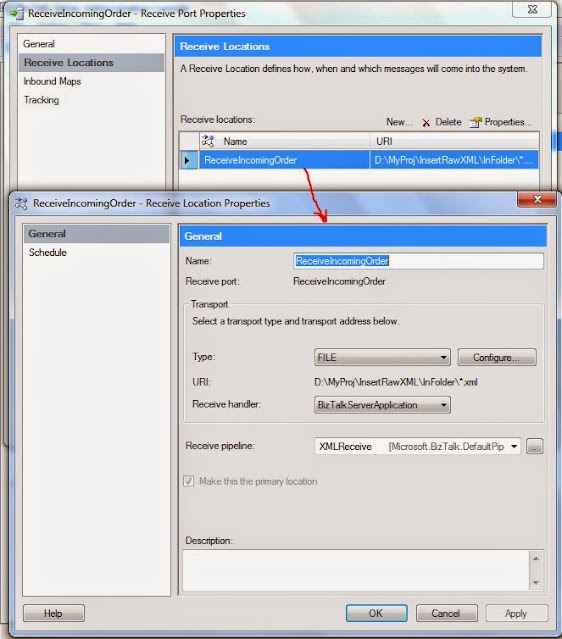This screenshot has height=639, width=562.
Task: Click the URI column header
Action: pyautogui.click(x=455, y=141)
